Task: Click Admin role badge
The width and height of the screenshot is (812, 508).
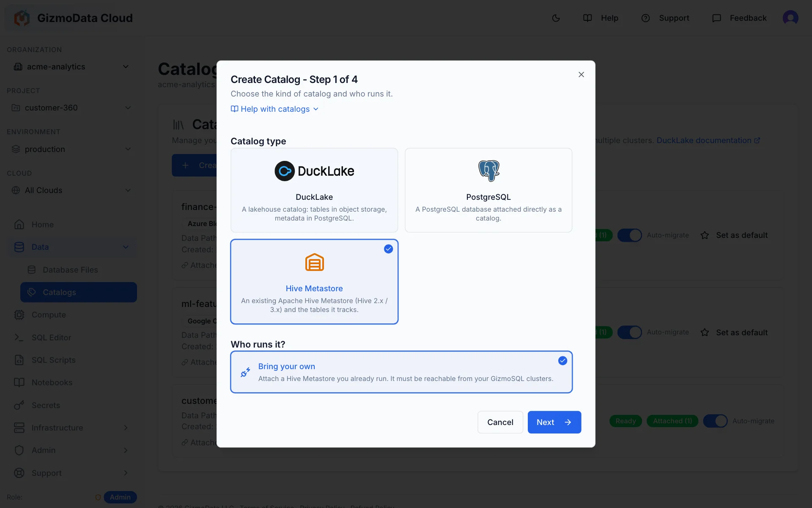Action: [120, 497]
